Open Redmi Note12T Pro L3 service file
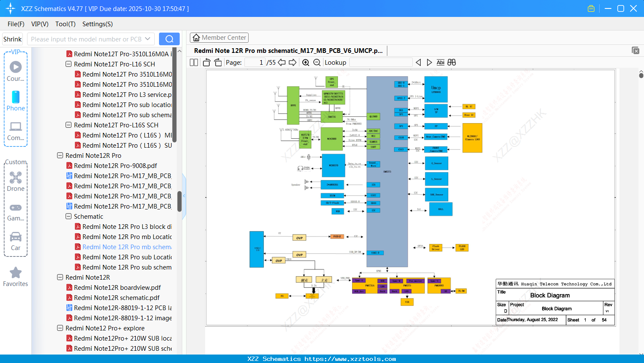Screen dimensions: 644x363 click(127, 95)
